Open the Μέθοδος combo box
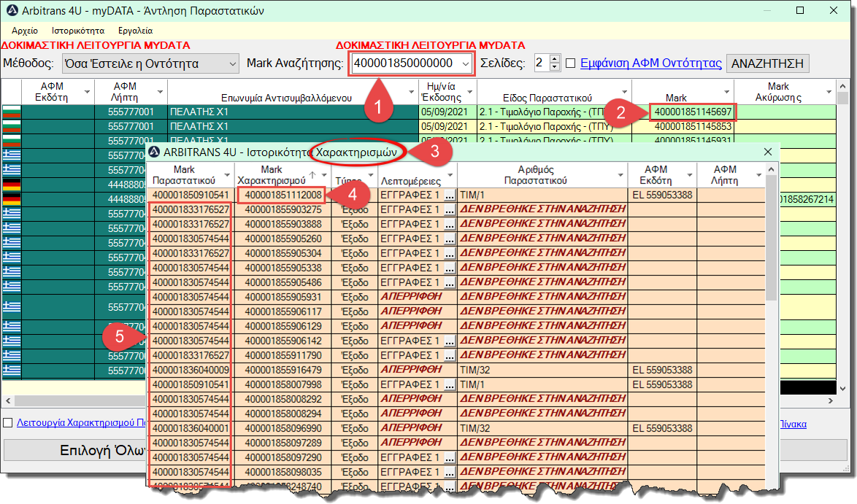The width and height of the screenshot is (857, 504). 150,64
